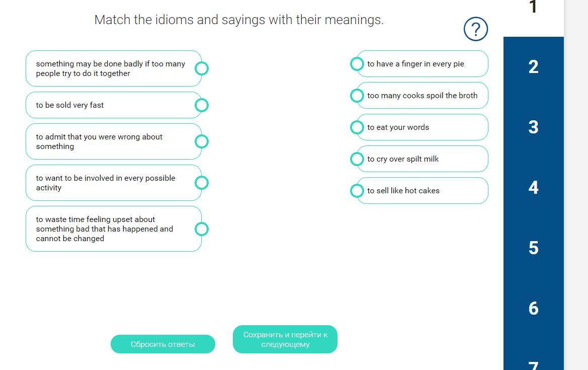Image resolution: width=588 pixels, height=370 pixels.
Task: Go to question 2 in sidebar
Action: 533,67
